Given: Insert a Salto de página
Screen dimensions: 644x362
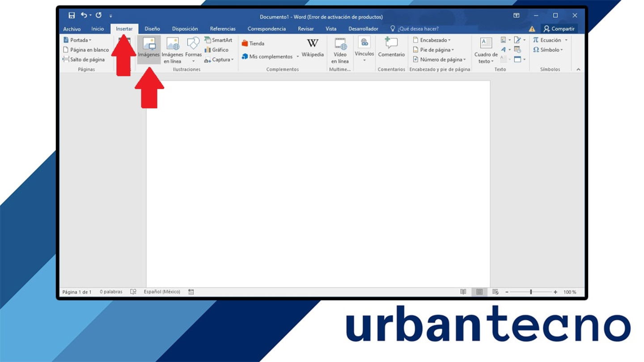Looking at the screenshot, I should coord(84,59).
